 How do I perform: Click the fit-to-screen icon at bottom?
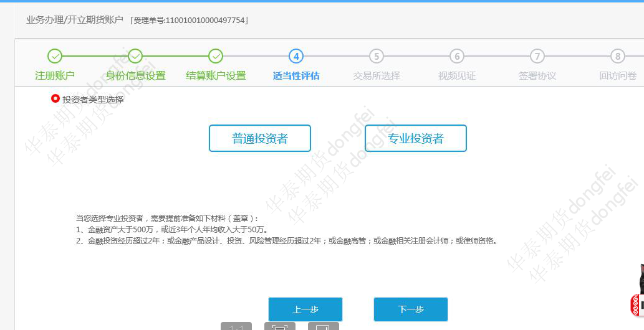click(280, 326)
